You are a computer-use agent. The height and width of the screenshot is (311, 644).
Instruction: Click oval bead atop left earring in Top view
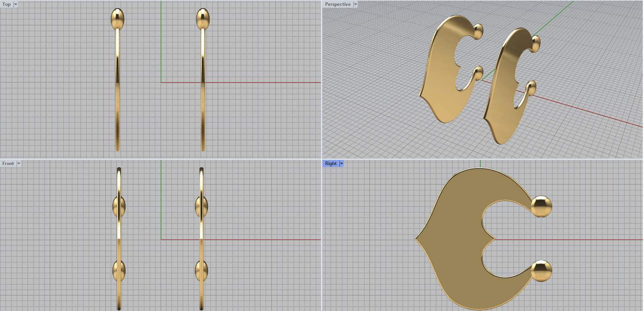pyautogui.click(x=118, y=19)
